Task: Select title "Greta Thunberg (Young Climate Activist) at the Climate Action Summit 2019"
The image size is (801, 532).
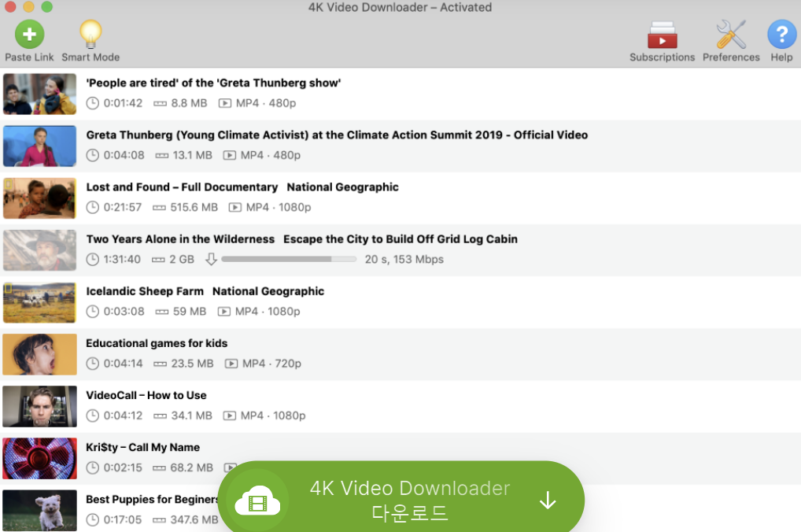Action: [x=294, y=135]
